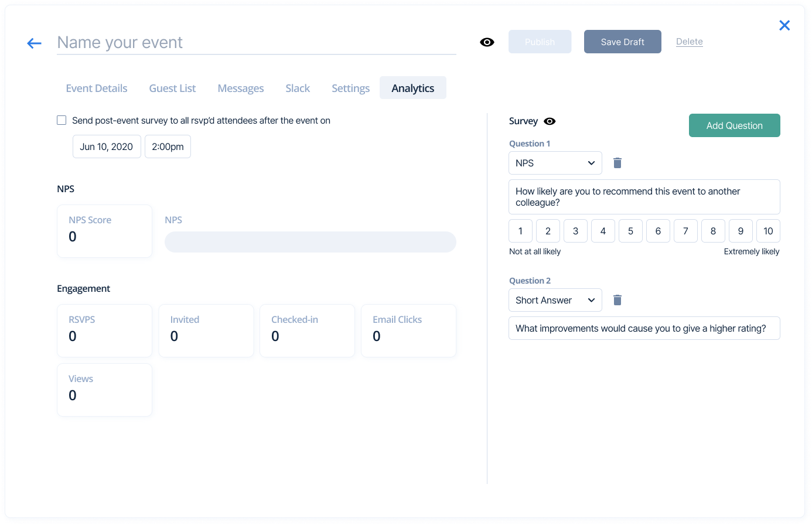The width and height of the screenshot is (812, 525).
Task: Go to the Settings tab
Action: 351,88
